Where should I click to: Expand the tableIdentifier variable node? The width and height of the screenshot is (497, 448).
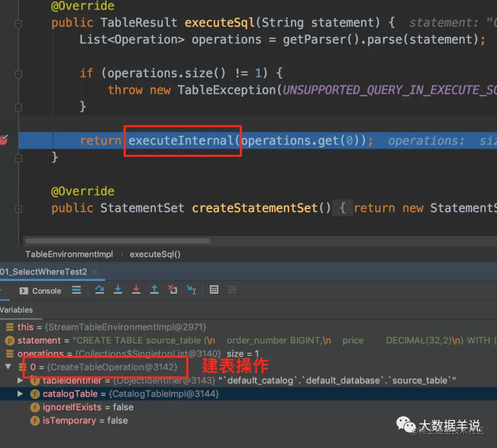(20, 380)
